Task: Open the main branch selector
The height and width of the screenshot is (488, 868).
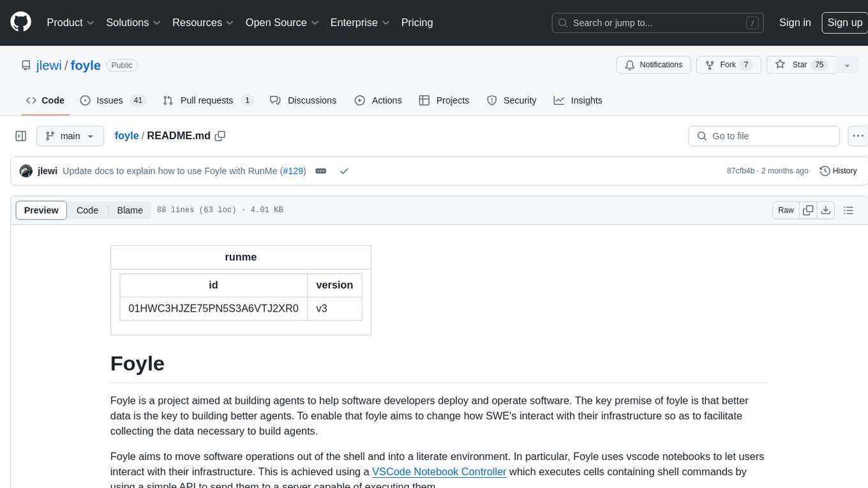Action: pos(70,136)
